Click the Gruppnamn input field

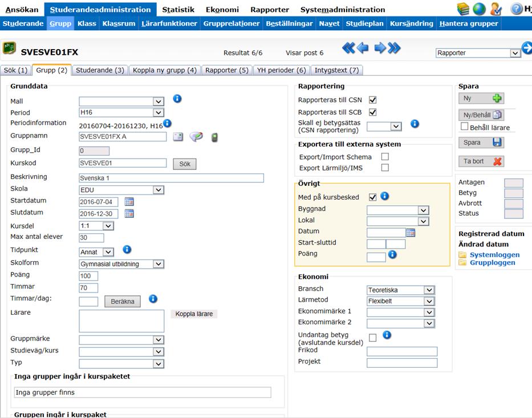click(123, 136)
